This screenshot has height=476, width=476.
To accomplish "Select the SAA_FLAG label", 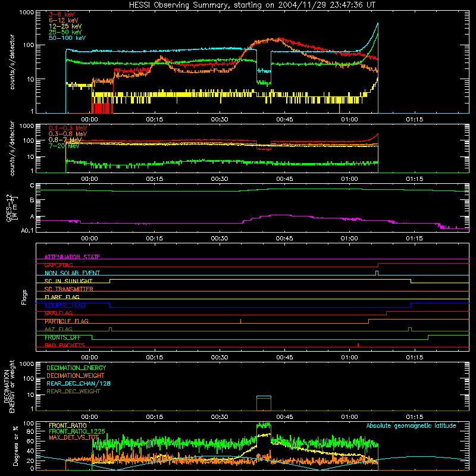I will [x=58, y=313].
